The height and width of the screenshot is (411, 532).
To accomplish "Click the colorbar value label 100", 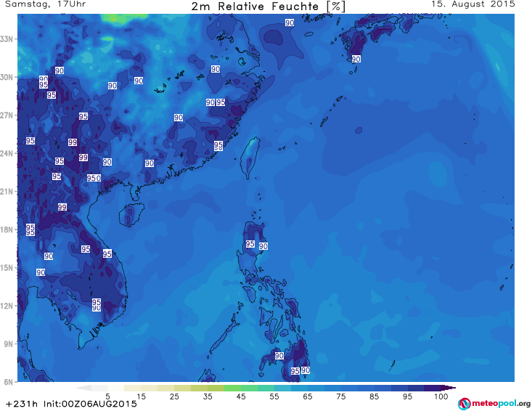I will (x=441, y=396).
